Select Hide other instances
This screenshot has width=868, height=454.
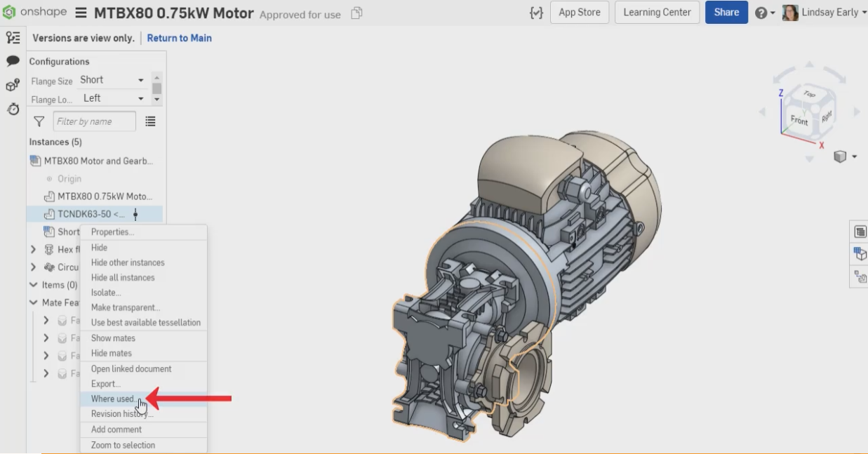(144, 262)
